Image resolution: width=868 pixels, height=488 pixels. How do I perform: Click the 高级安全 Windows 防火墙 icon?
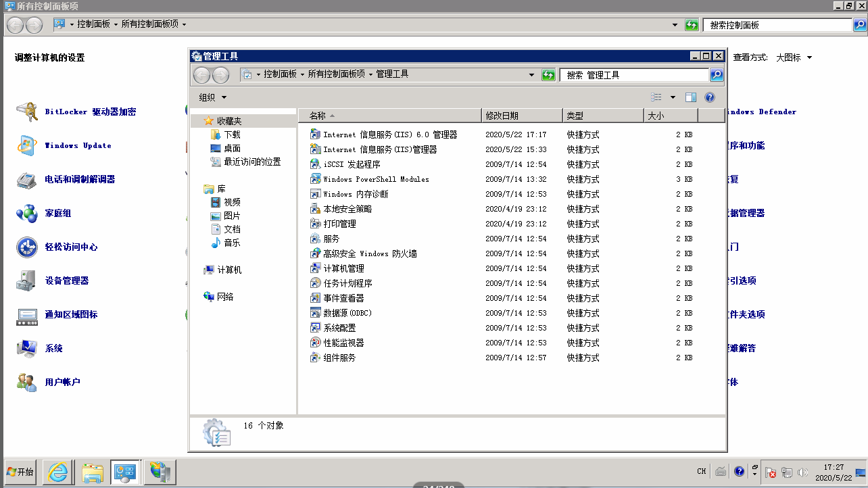315,253
